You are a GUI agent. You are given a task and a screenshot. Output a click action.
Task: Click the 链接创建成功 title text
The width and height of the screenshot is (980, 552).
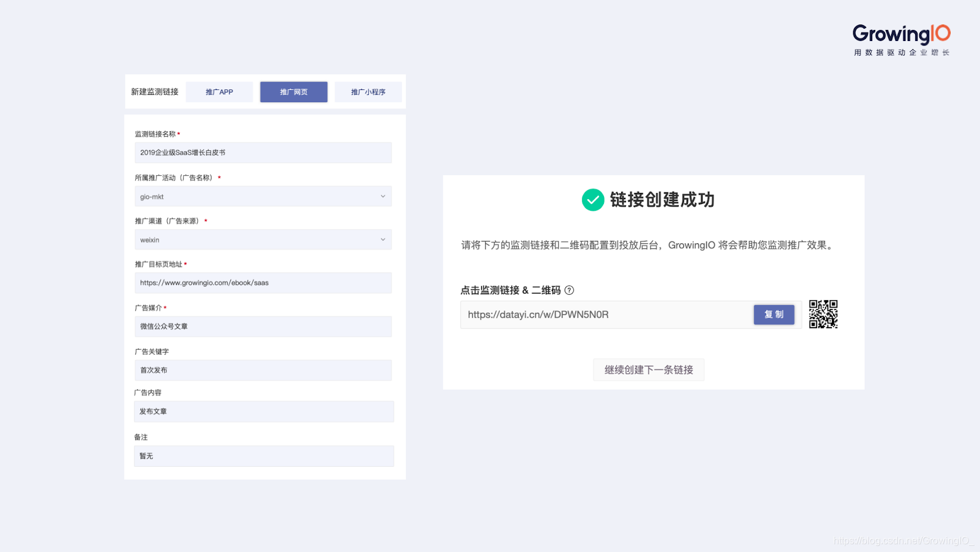(662, 200)
